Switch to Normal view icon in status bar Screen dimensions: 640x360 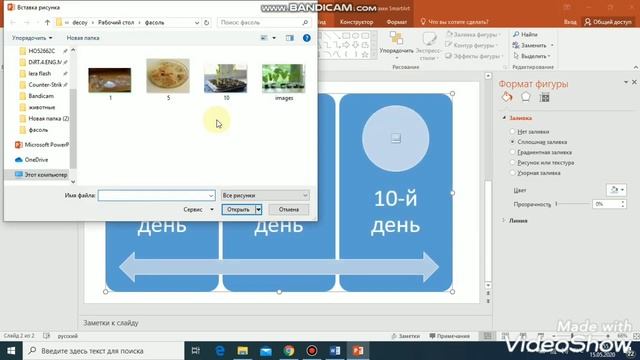click(x=487, y=336)
